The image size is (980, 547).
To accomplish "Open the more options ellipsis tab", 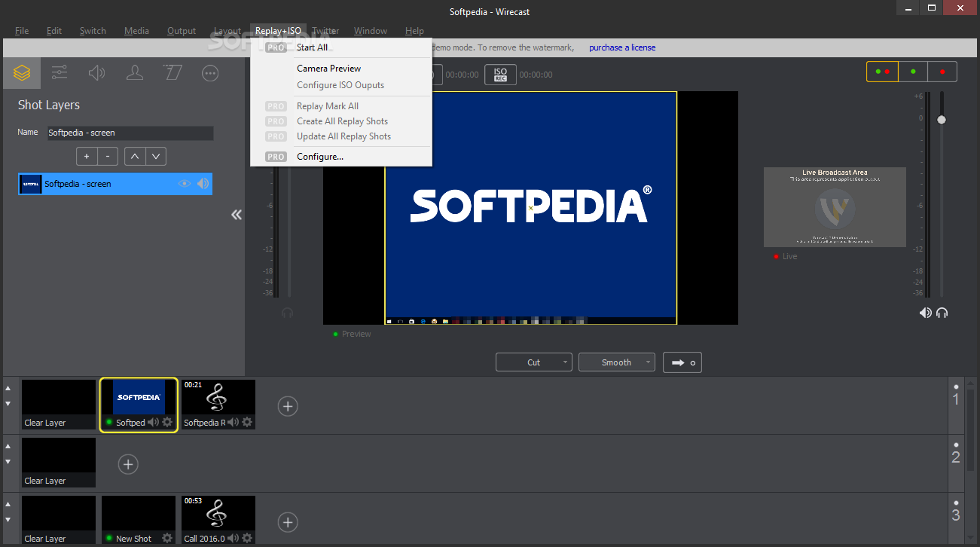I will (211, 73).
